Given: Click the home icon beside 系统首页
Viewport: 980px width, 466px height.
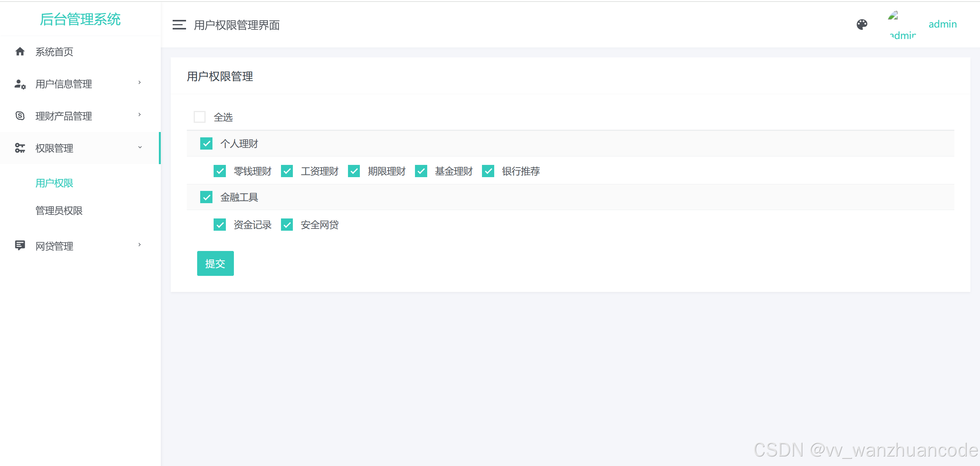Looking at the screenshot, I should (x=20, y=52).
